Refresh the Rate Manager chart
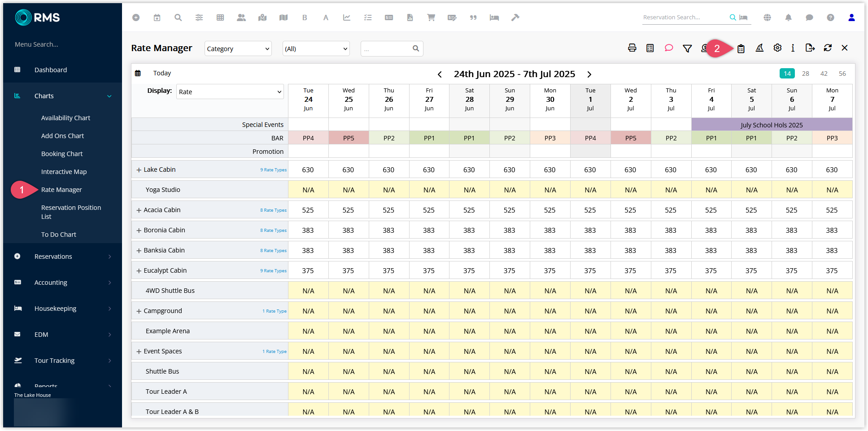 point(828,48)
